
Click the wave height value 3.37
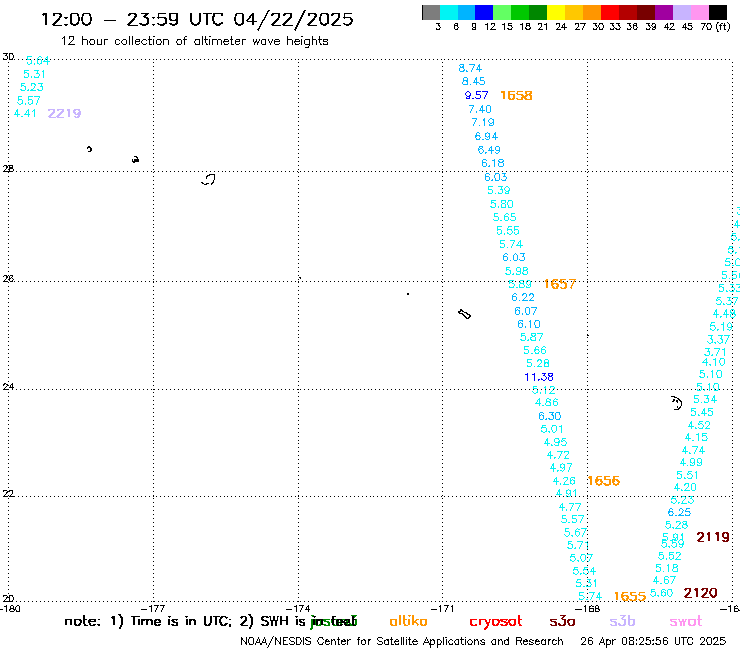(x=718, y=340)
